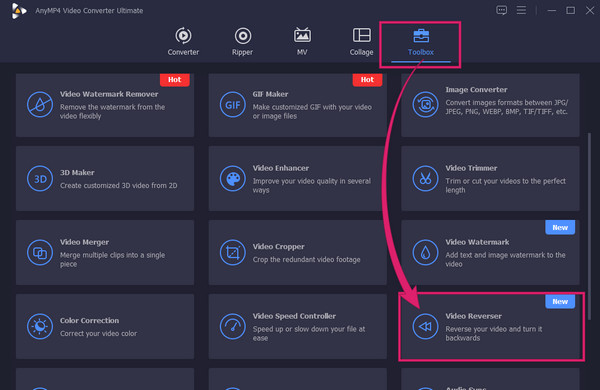Click the Video Trimmer scissors icon
Viewport: 600px width, 390px height.
point(425,179)
